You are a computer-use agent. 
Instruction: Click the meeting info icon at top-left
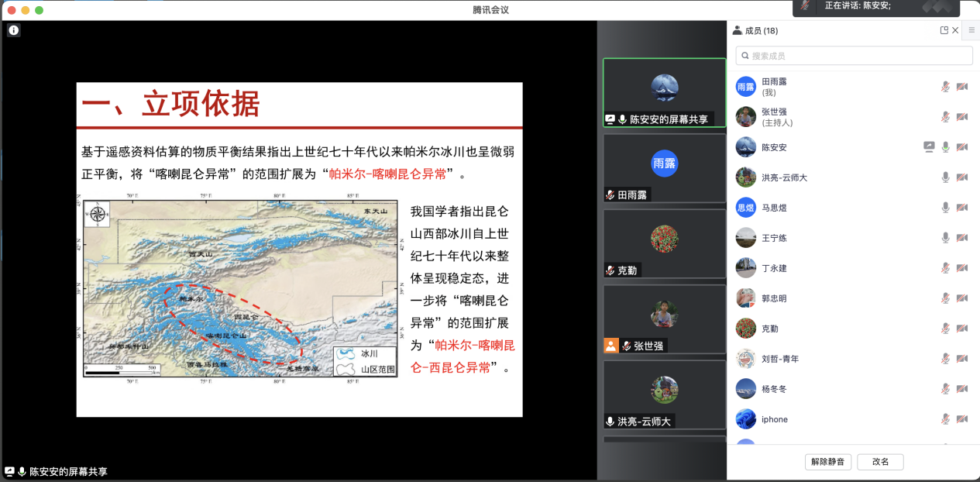tap(14, 30)
